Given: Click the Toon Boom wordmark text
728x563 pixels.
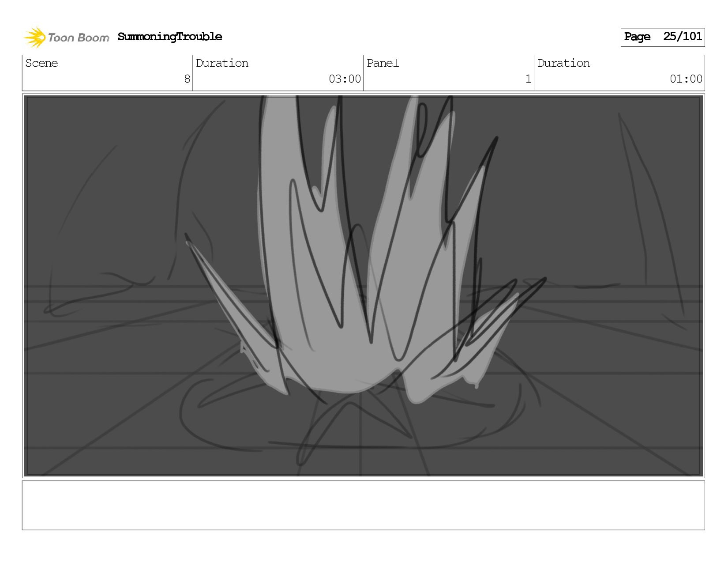Looking at the screenshot, I should pos(79,38).
